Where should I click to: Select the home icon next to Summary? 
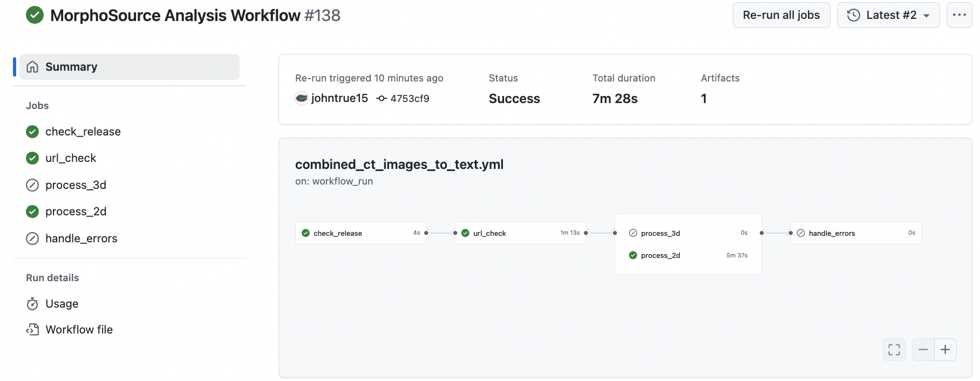click(x=32, y=66)
